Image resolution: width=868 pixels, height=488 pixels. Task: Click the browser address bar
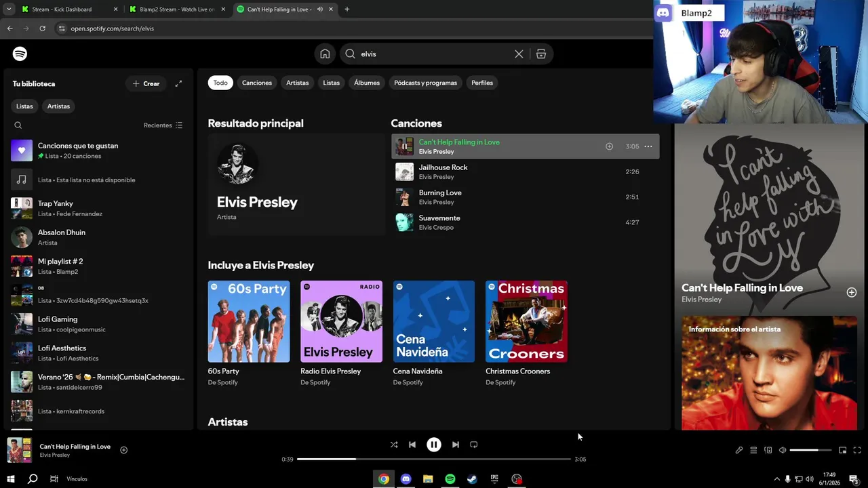(x=353, y=28)
